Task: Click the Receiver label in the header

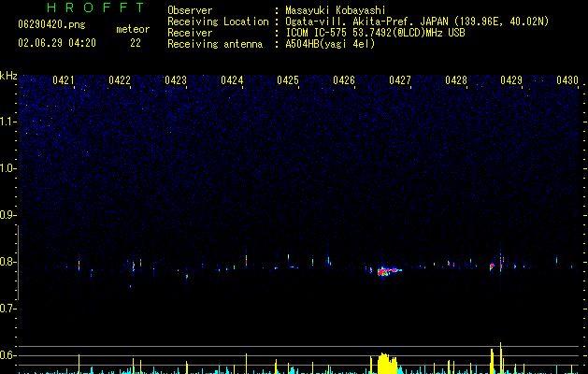Action: click(190, 33)
